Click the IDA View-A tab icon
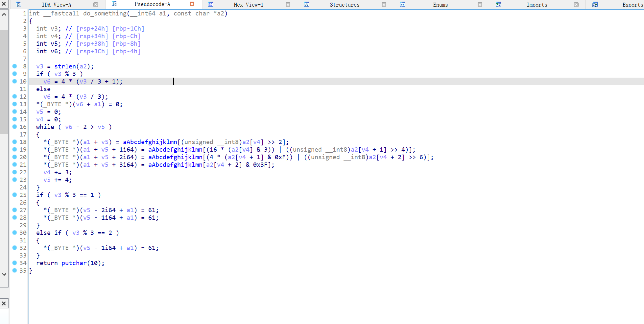 pos(19,4)
